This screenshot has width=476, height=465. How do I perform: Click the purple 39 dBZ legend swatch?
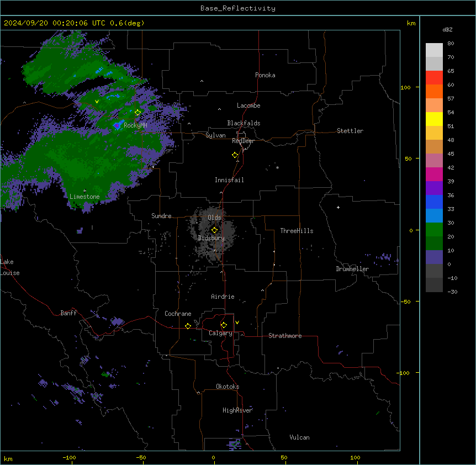click(434, 188)
